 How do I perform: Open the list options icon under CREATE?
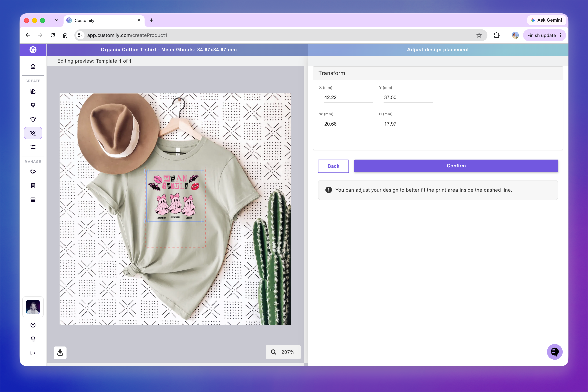(x=33, y=147)
